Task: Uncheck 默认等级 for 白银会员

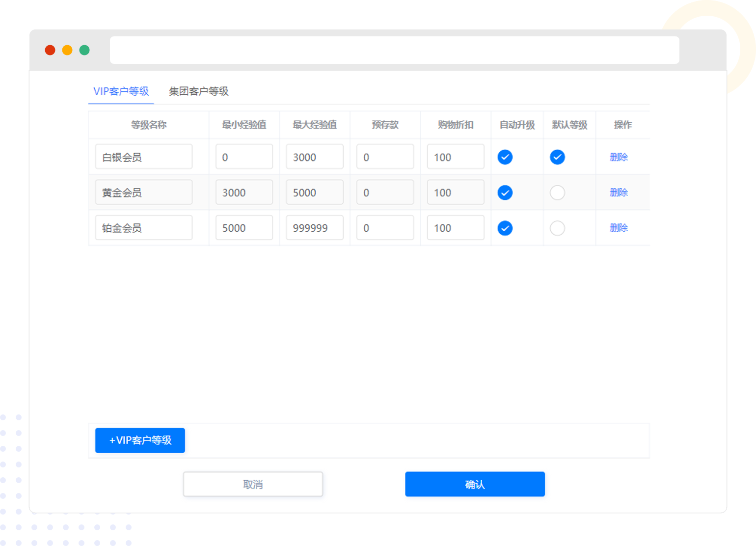Action: point(557,157)
